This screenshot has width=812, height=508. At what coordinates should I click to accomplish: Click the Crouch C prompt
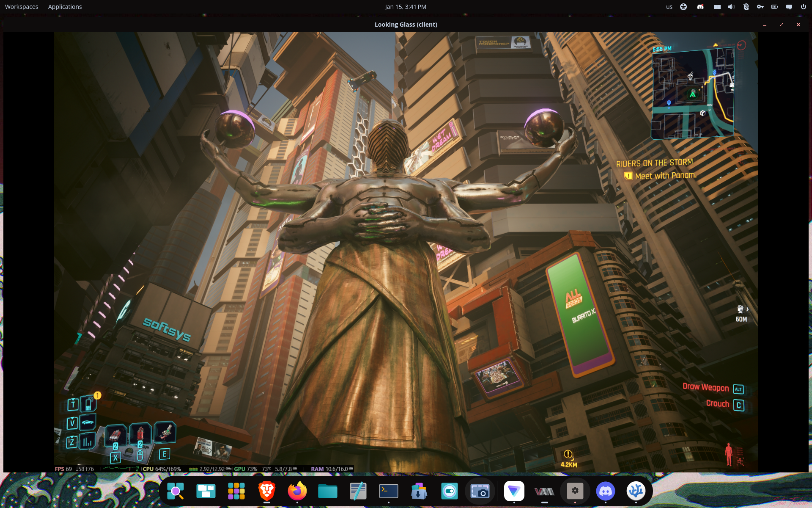click(x=725, y=404)
